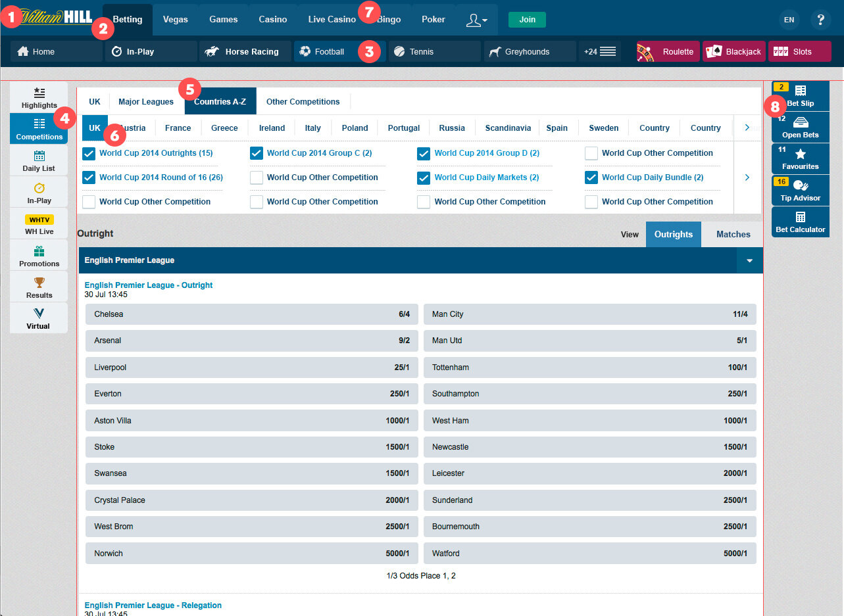This screenshot has height=616, width=844.
Task: Select the Countries A-Z tab
Action: point(220,101)
